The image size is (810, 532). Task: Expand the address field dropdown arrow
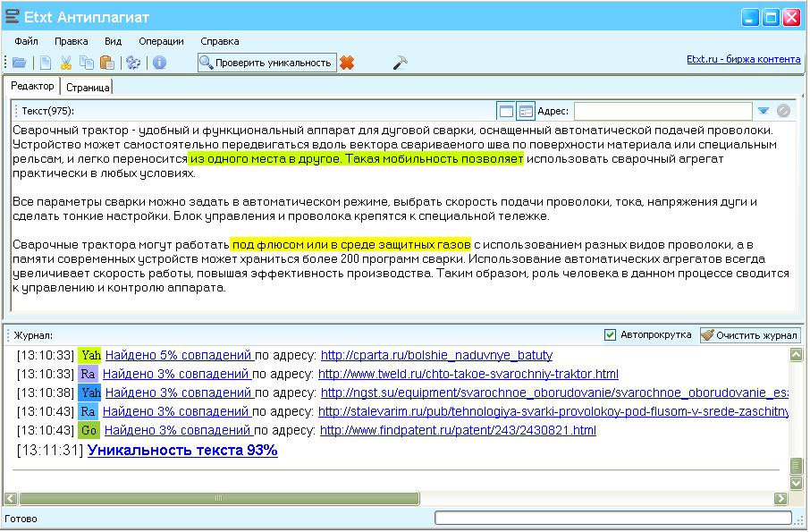pyautogui.click(x=764, y=111)
